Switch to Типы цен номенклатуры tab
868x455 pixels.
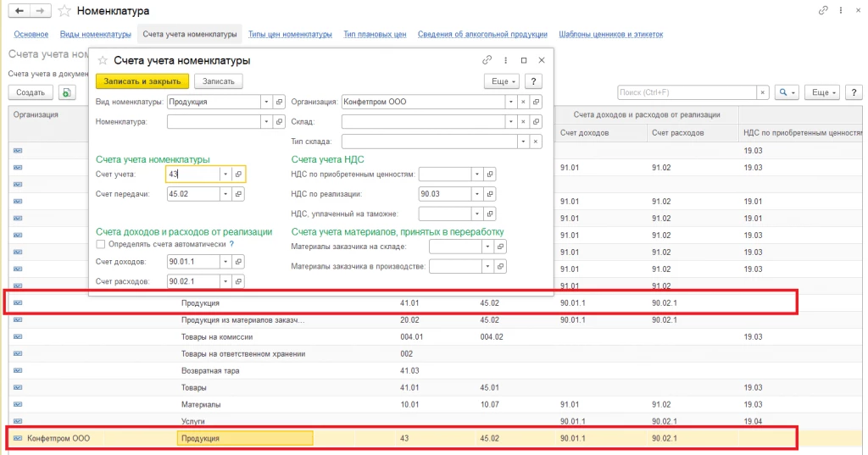coord(290,35)
